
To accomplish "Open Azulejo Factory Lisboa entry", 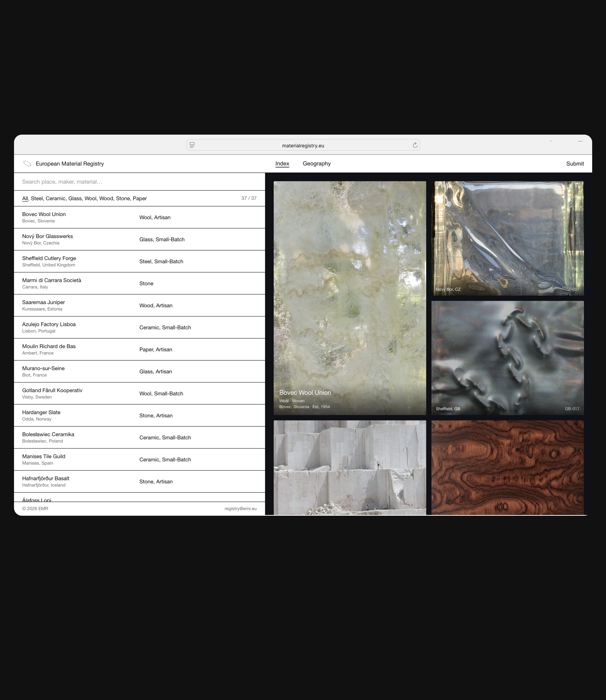I will 139,327.
